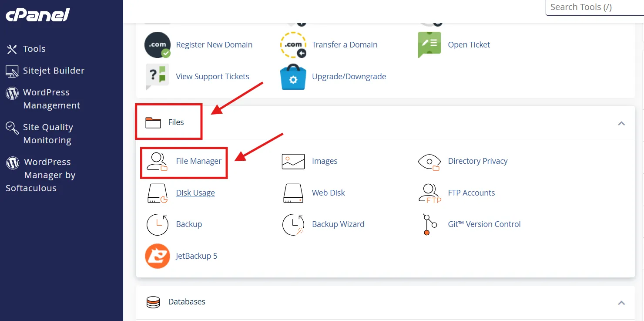This screenshot has height=321, width=644.
Task: Collapse the Databases section chevron
Action: tap(621, 302)
